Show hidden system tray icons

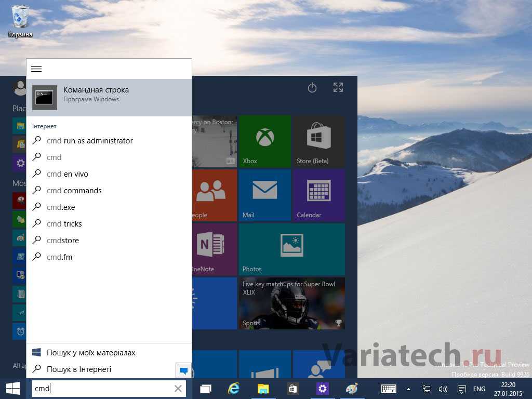coord(408,389)
